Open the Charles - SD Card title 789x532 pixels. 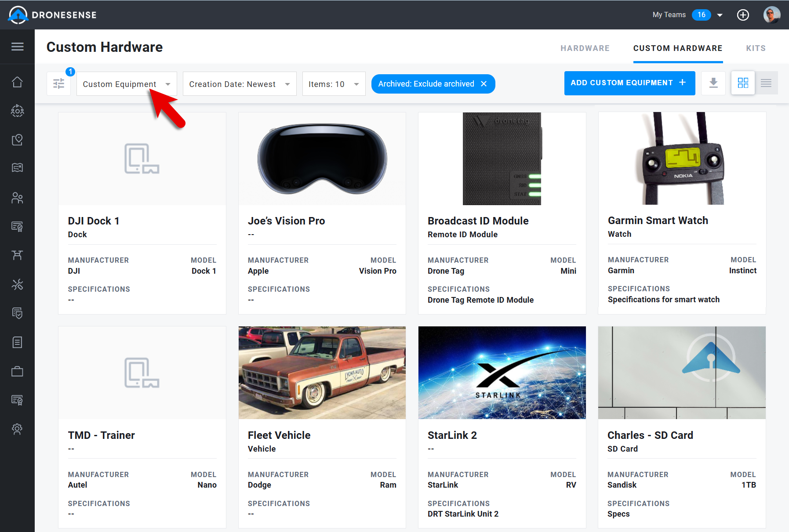(x=650, y=435)
